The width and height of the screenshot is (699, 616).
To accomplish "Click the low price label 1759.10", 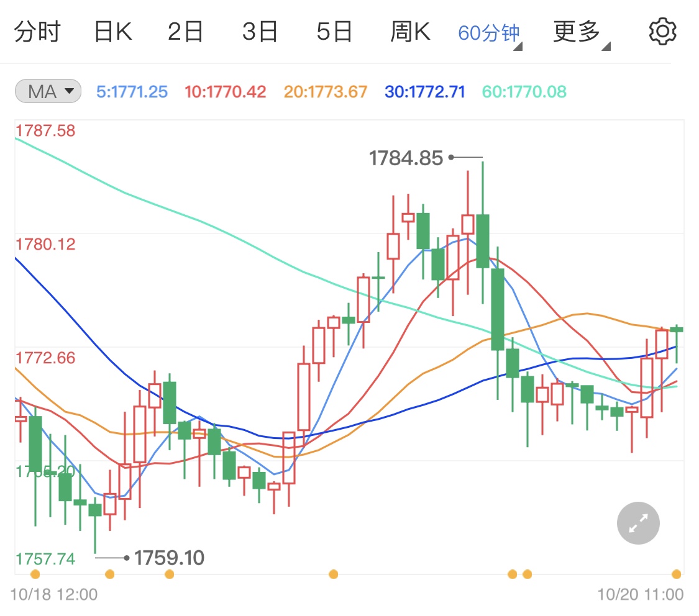I will pos(169,558).
